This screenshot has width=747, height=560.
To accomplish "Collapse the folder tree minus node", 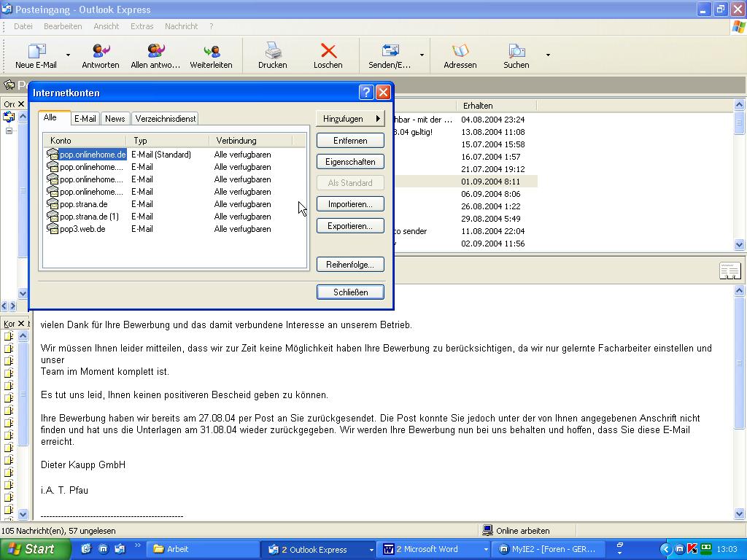I will click(9, 131).
